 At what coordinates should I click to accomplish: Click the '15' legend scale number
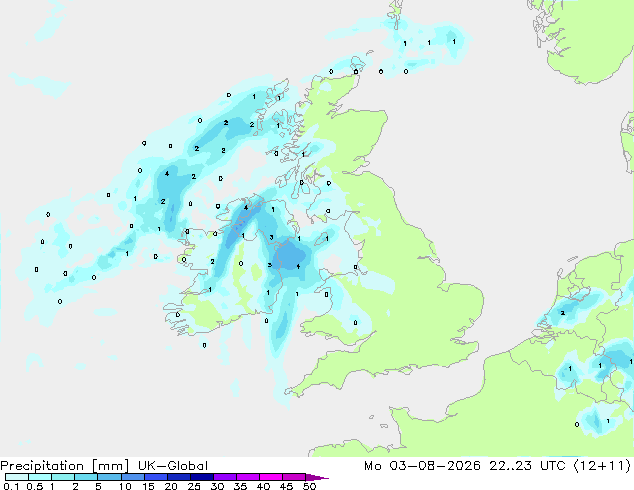tap(148, 486)
